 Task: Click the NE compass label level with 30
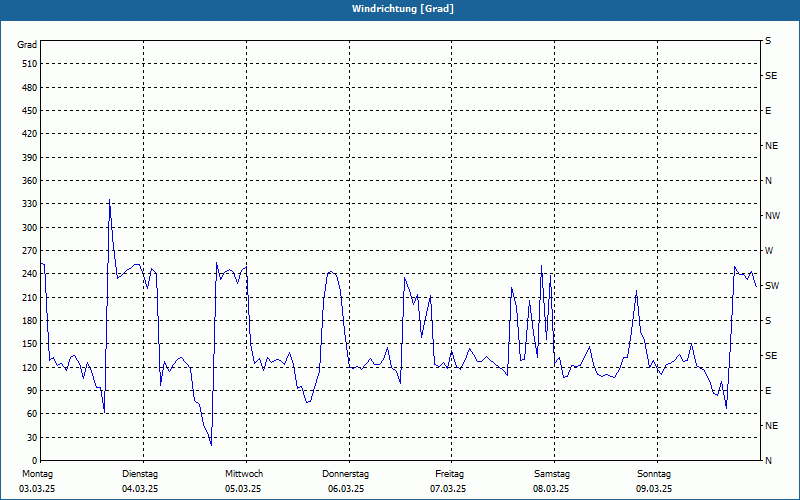tap(771, 426)
